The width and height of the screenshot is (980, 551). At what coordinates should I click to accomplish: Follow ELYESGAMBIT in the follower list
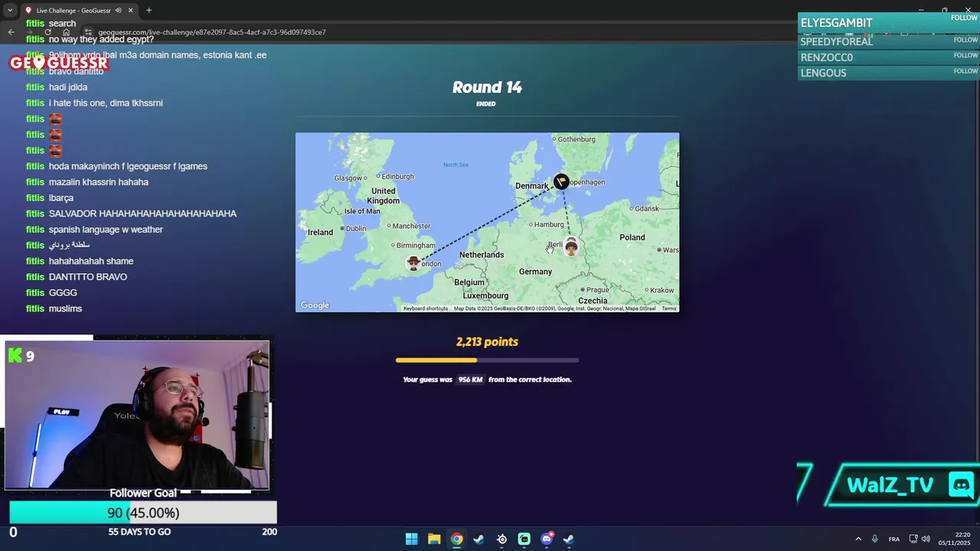[x=965, y=18]
